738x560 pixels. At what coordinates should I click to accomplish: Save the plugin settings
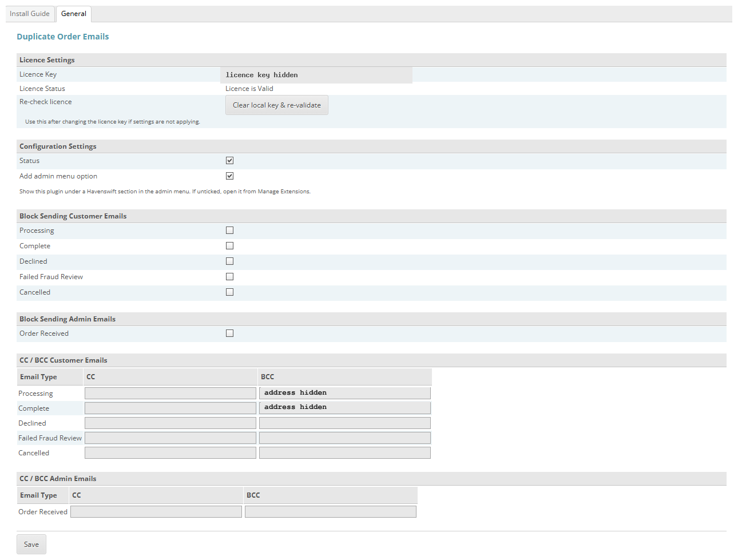[x=31, y=545]
